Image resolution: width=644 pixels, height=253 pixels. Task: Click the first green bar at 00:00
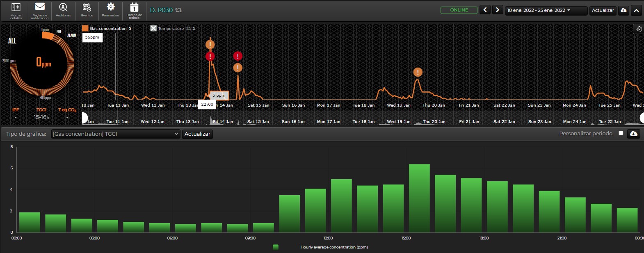point(30,222)
